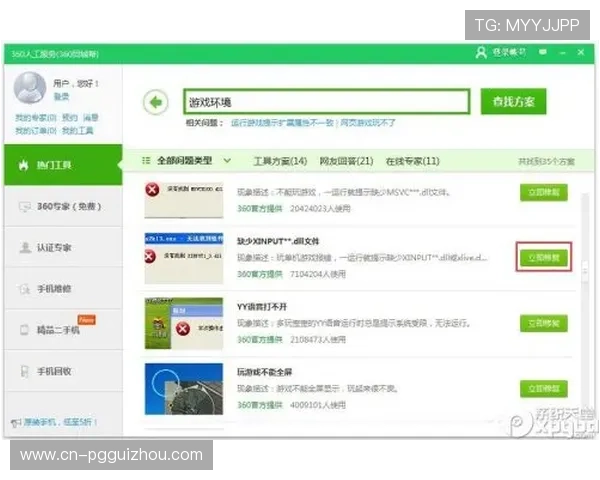Switch to the 在线专家(11) tab
Image resolution: width=600 pixels, height=480 pixels.
tap(412, 161)
